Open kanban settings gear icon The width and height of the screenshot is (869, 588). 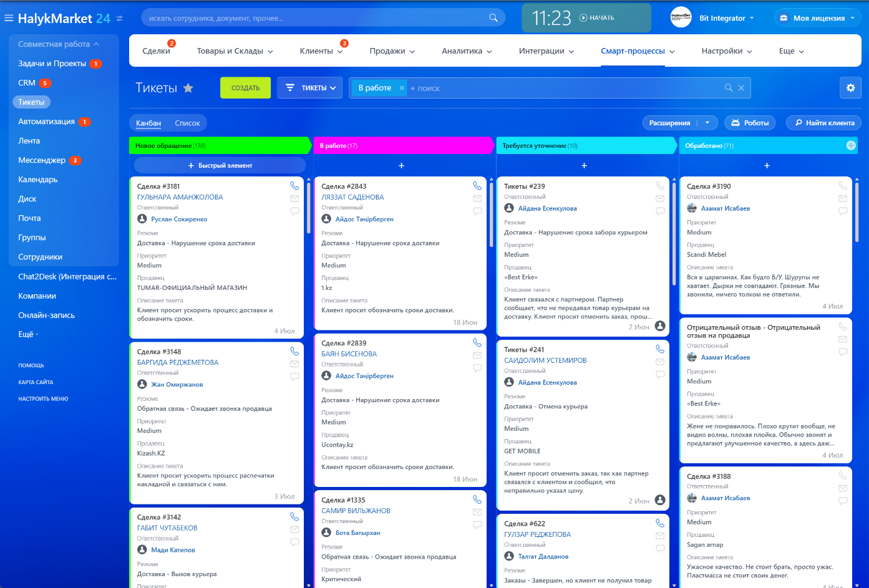(850, 88)
